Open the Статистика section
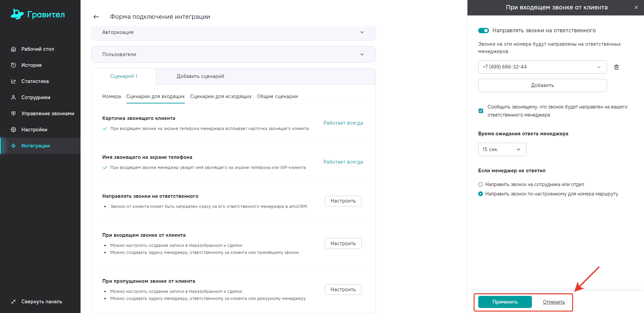644x313 pixels. click(35, 81)
